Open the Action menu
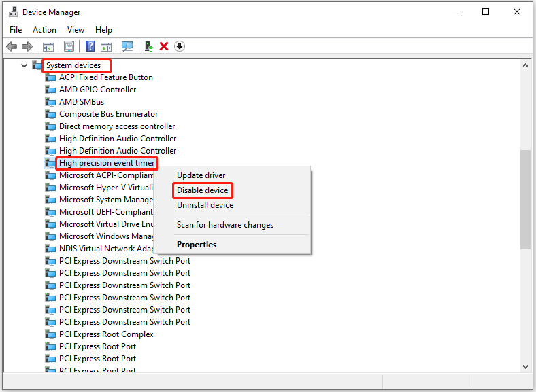536x392 pixels. click(x=44, y=30)
